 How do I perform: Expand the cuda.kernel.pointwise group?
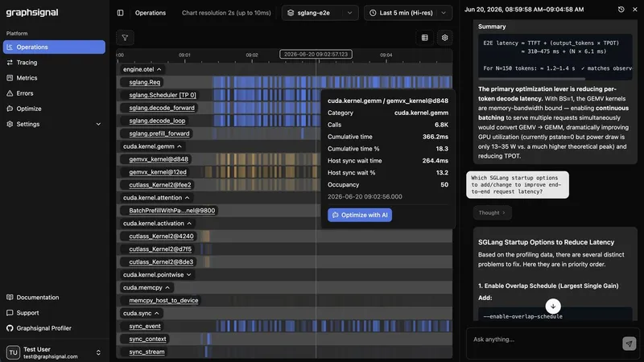[x=157, y=274]
